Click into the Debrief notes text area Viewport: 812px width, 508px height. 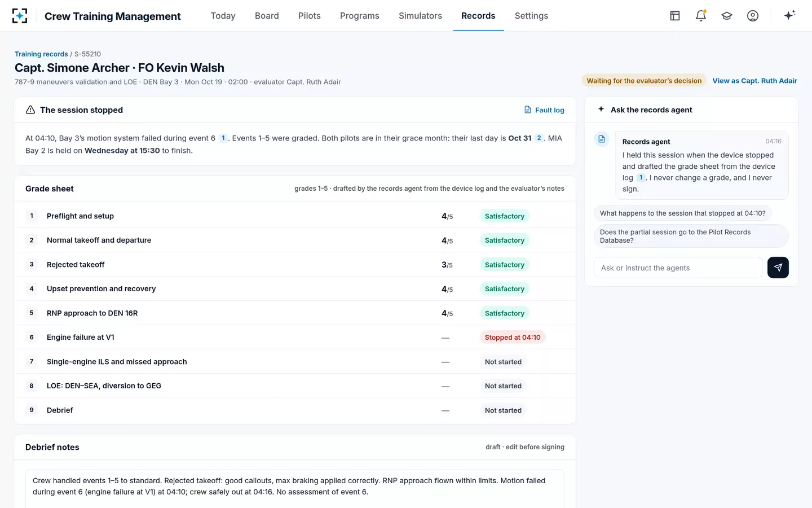click(295, 489)
